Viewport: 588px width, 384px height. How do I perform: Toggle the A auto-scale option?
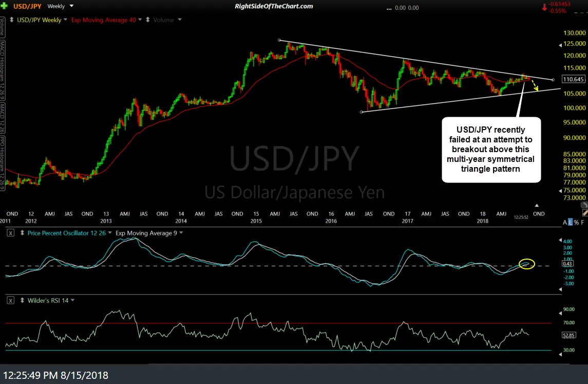click(565, 223)
